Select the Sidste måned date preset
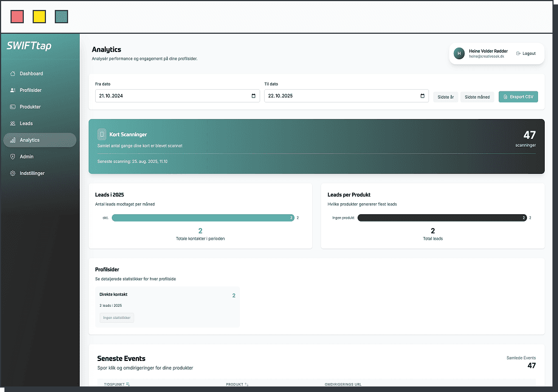This screenshot has height=392, width=558. (x=477, y=97)
